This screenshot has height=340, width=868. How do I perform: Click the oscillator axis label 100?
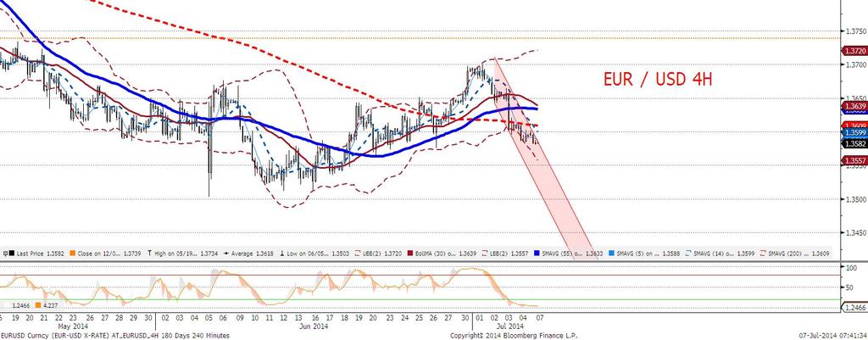coord(853,267)
